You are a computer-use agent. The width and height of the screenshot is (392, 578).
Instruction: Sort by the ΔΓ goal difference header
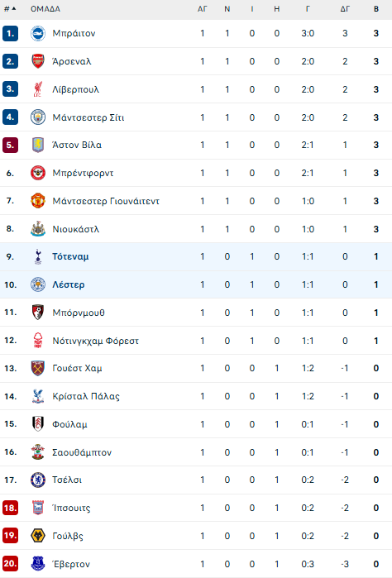pos(345,9)
